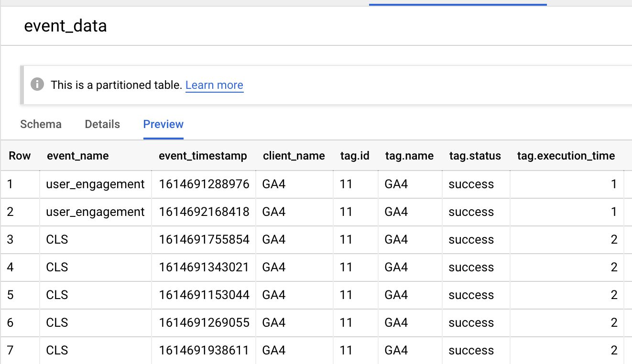Click the user_engagement cell in row 1

96,184
